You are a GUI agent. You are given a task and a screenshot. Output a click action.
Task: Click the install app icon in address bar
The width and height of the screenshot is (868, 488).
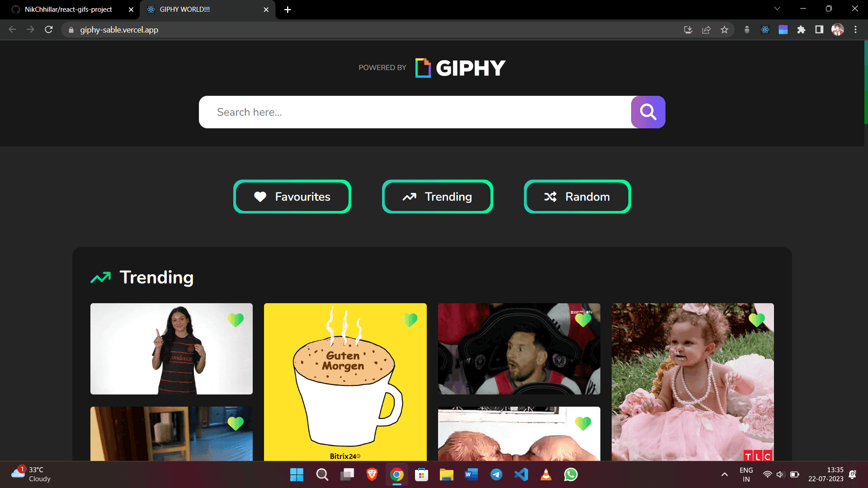click(x=688, y=30)
